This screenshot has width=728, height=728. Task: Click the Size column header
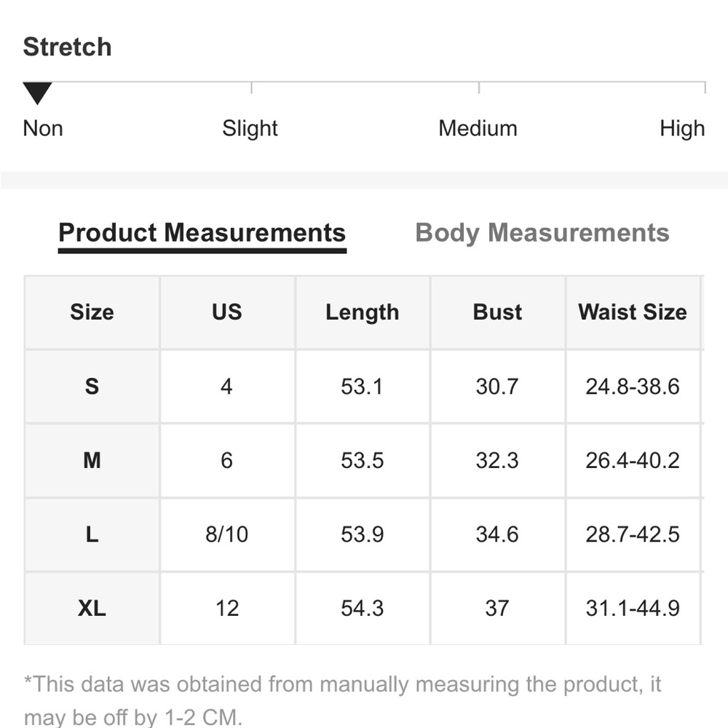point(92,312)
